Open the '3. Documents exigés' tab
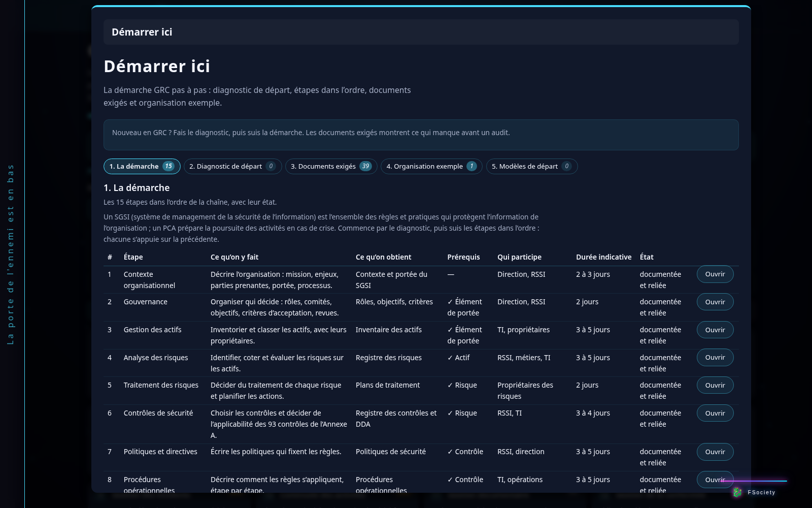Viewport: 812px width, 508px height. [331, 166]
